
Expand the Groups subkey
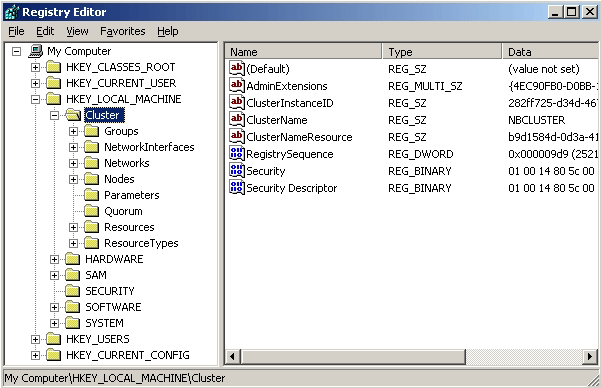pos(74,132)
